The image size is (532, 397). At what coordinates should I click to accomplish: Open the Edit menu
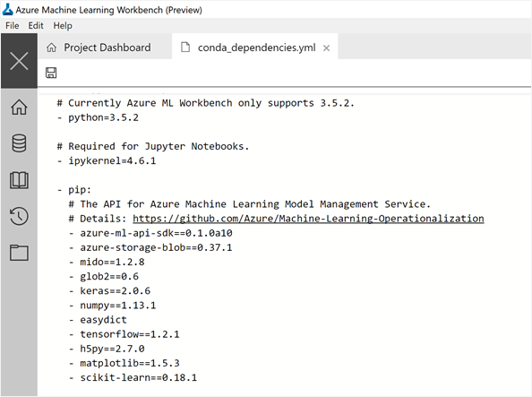36,26
